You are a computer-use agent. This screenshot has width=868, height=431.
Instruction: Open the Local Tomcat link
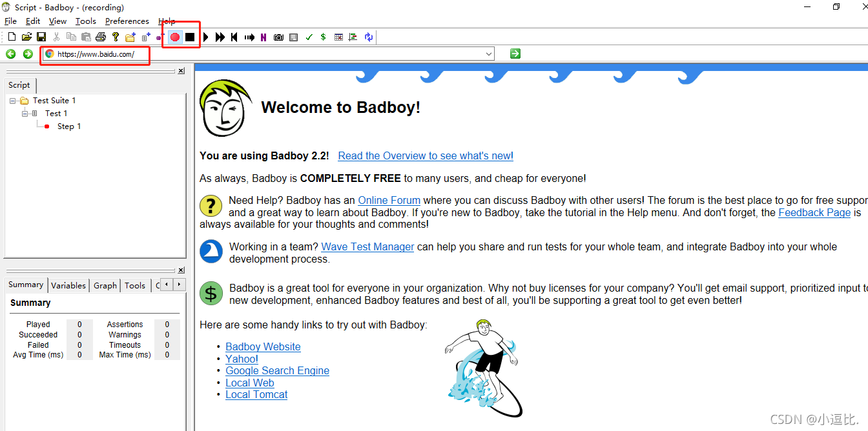(256, 394)
